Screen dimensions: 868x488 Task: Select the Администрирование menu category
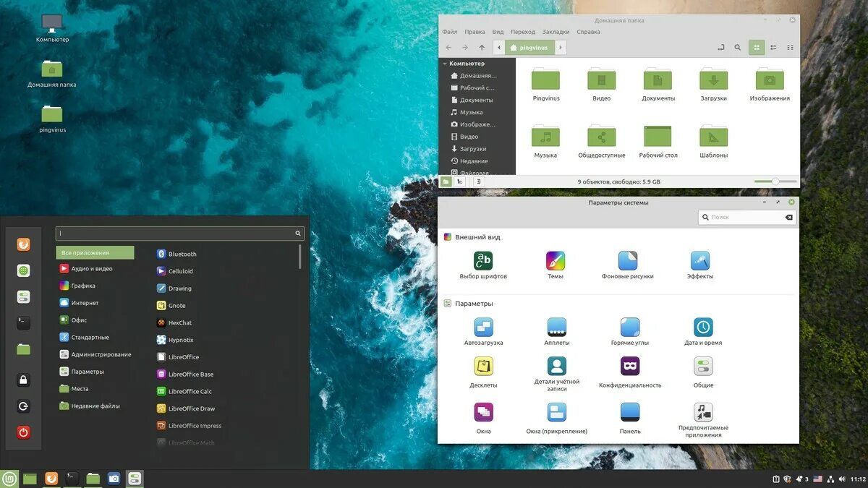[x=95, y=354]
